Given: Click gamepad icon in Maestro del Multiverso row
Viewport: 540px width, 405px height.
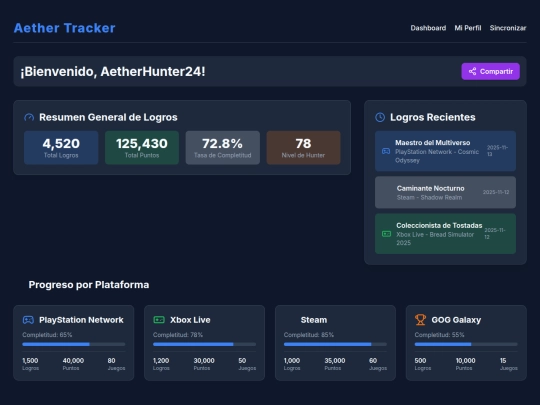Looking at the screenshot, I should tap(386, 151).
